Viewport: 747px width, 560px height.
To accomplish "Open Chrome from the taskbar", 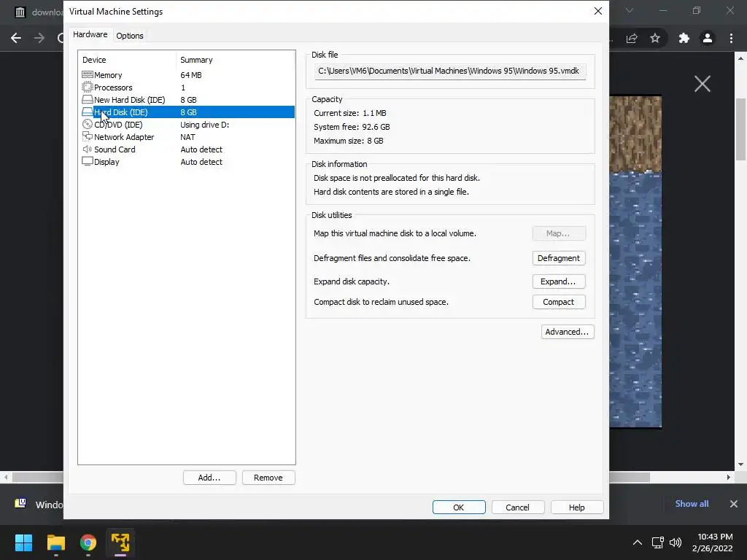I will coord(88,542).
